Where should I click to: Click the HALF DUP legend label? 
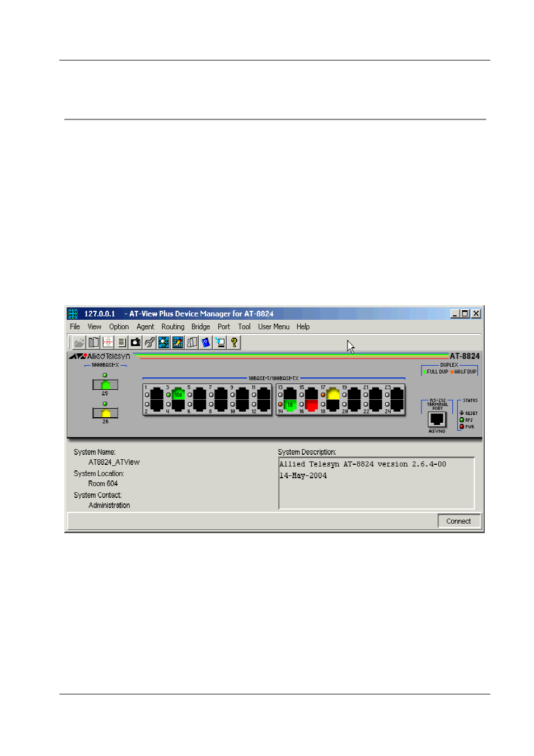465,372
